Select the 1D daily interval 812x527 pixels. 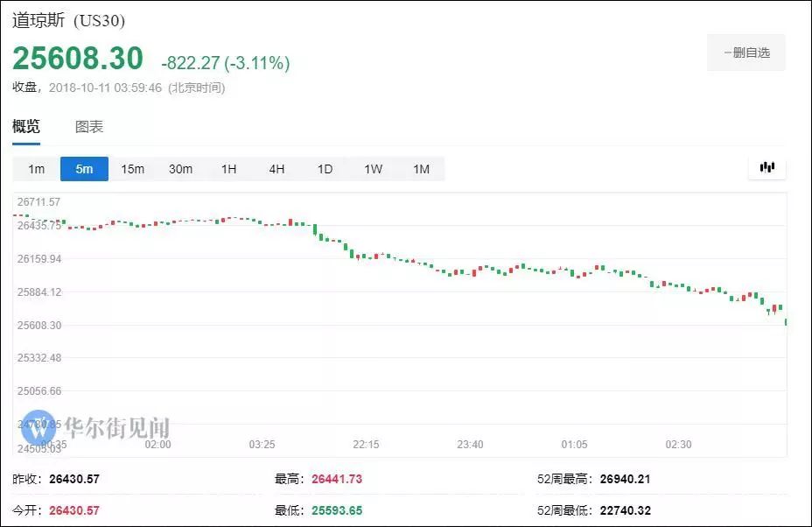(325, 169)
